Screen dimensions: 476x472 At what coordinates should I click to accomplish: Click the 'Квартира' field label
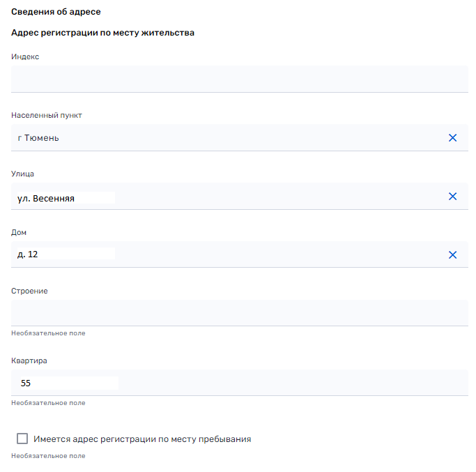pos(29,360)
